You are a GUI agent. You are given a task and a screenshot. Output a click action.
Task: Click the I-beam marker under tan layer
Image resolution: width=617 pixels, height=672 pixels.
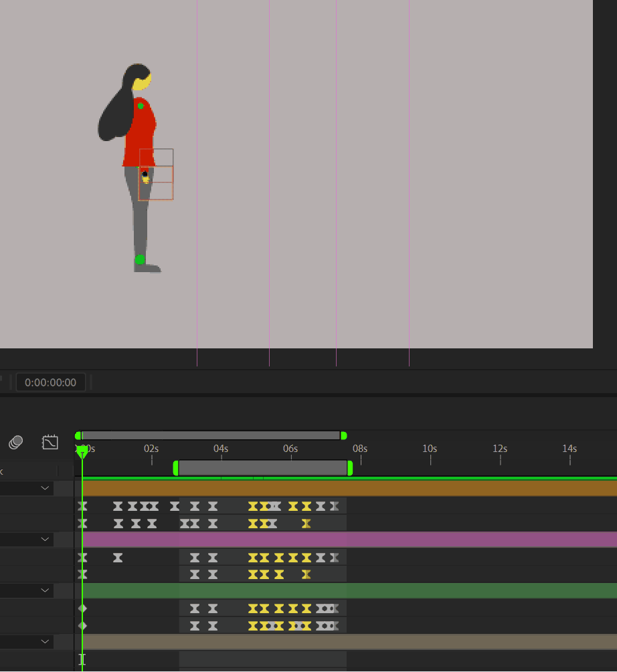pos(82,659)
